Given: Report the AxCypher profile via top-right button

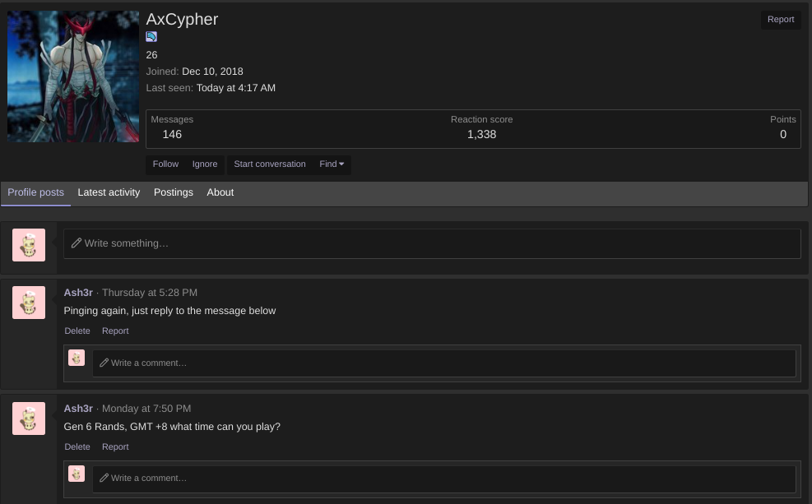Looking at the screenshot, I should tap(780, 20).
